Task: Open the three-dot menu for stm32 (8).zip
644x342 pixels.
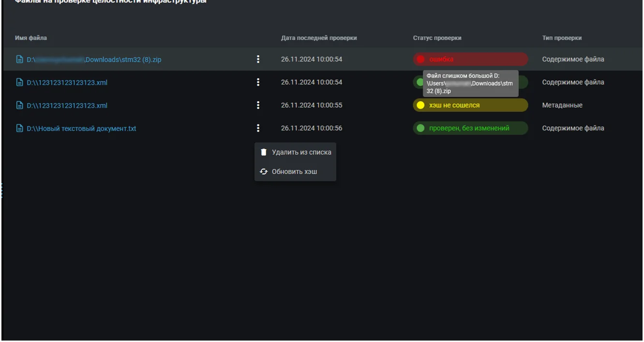Action: [x=258, y=59]
